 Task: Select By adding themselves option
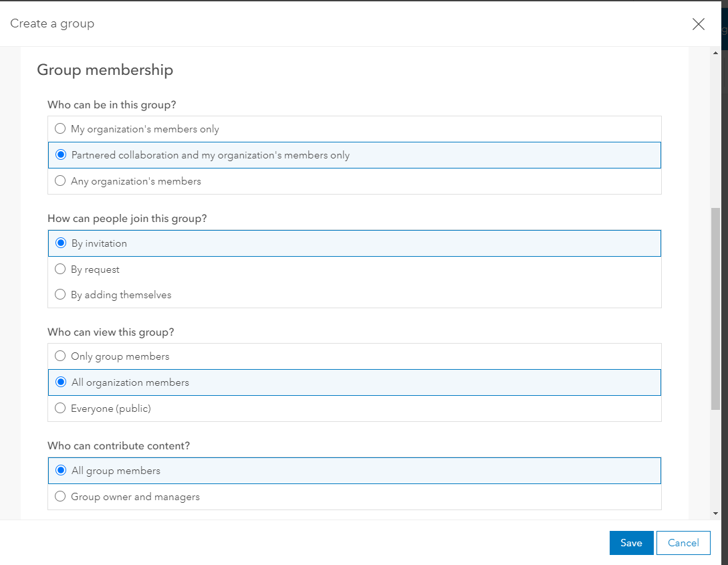tap(60, 295)
